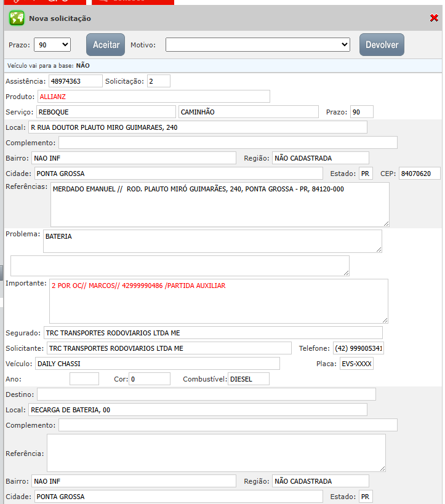Click the Local field showing RECARGA DE BATERIA

click(x=197, y=410)
